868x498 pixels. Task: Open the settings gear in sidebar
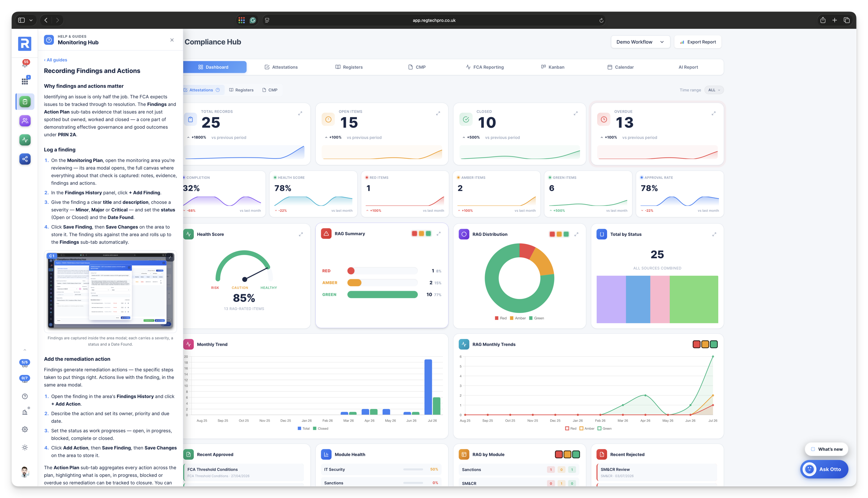25,429
